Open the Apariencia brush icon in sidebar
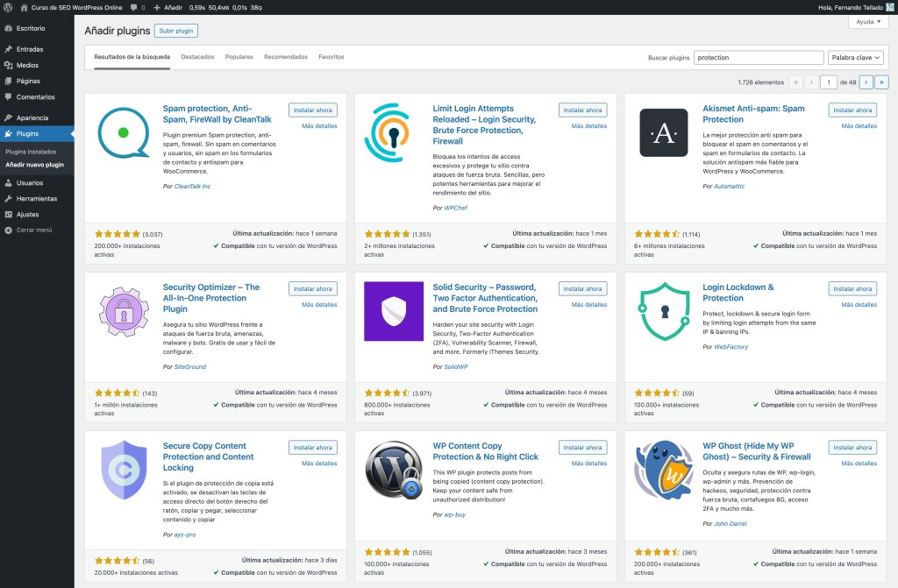 (x=8, y=118)
